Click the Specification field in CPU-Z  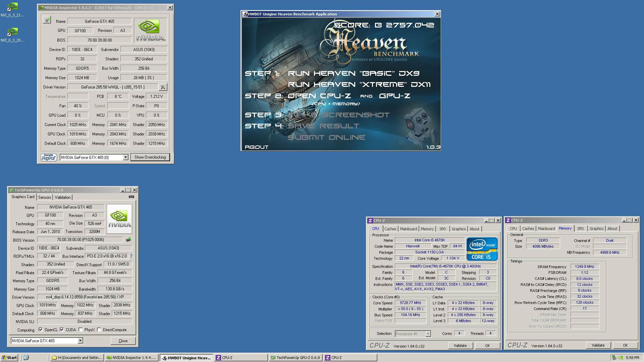pos(445,266)
